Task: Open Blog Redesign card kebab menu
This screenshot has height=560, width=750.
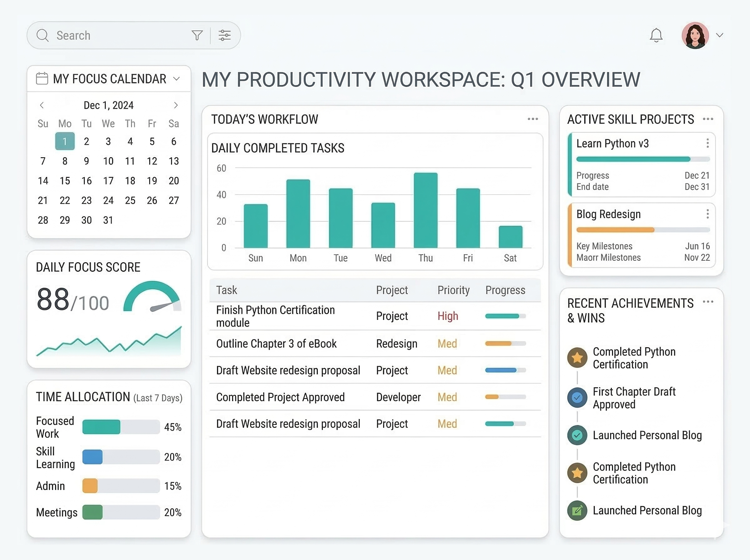Action: [707, 214]
